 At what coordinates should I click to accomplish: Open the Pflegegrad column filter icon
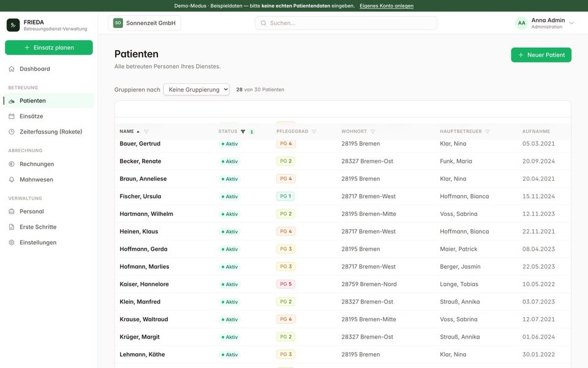click(314, 131)
